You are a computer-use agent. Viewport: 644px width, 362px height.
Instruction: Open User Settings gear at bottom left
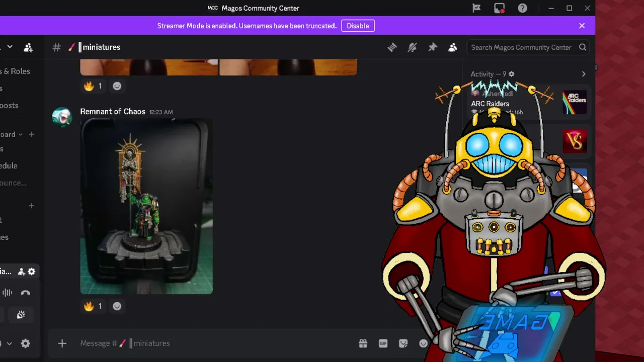[x=26, y=344]
